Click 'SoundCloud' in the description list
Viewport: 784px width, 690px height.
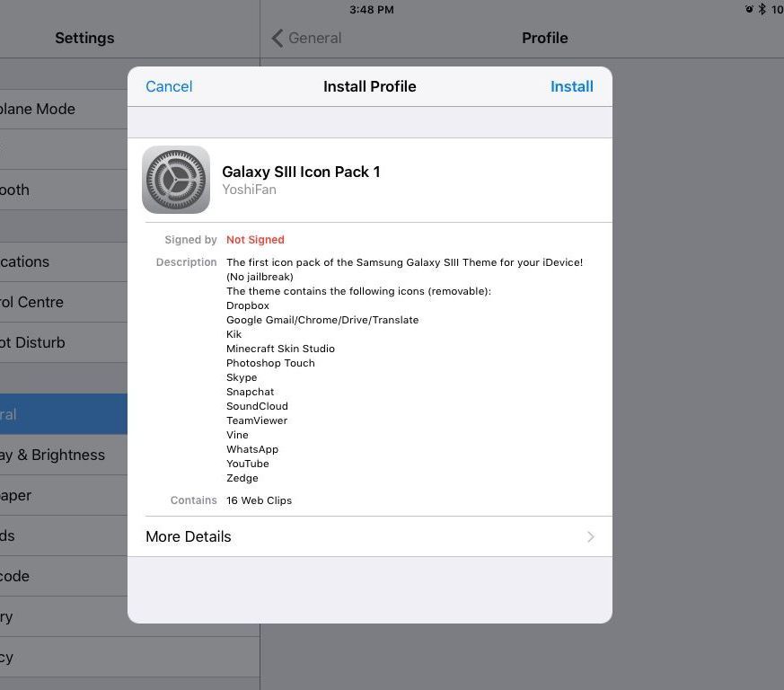click(x=257, y=406)
